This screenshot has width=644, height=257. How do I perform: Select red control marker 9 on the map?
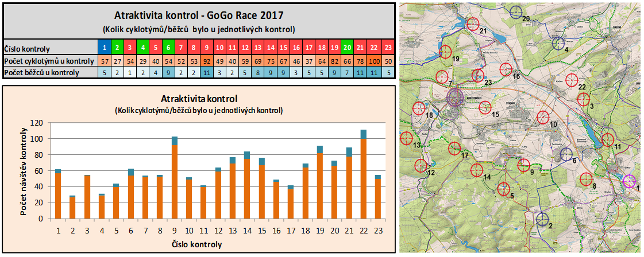(x=524, y=165)
